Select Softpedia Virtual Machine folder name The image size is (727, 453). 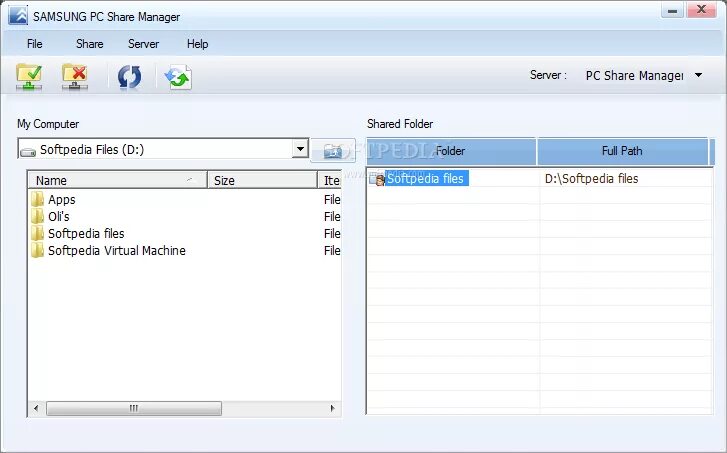(117, 251)
